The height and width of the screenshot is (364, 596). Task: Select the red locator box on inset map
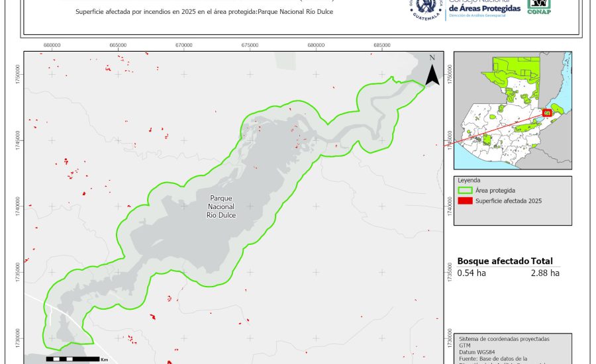547,113
